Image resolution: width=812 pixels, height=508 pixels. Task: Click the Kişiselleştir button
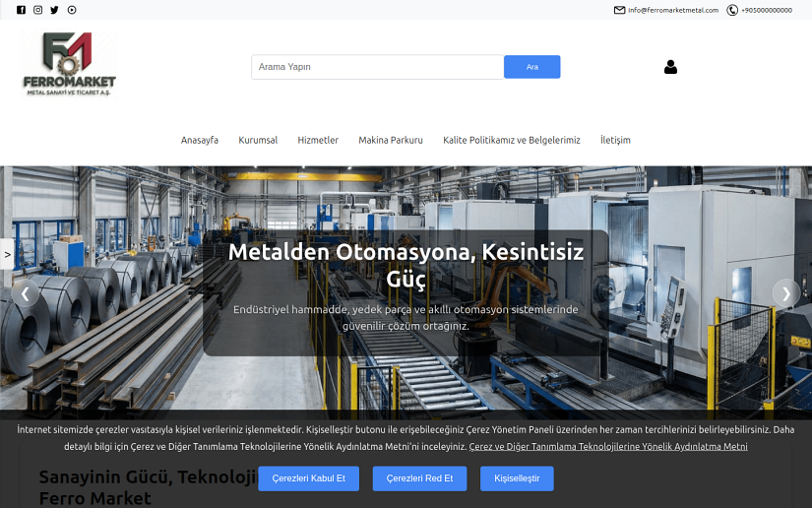tap(517, 478)
